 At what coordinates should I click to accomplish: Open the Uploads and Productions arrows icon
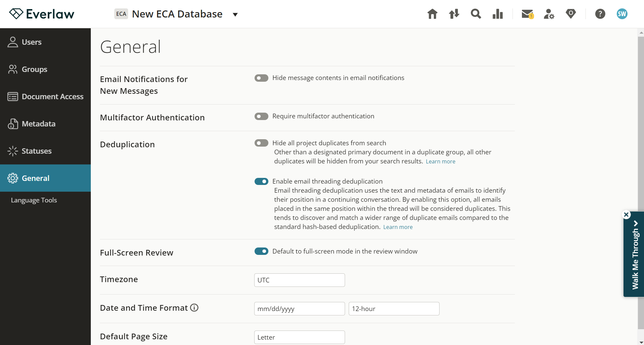click(454, 14)
